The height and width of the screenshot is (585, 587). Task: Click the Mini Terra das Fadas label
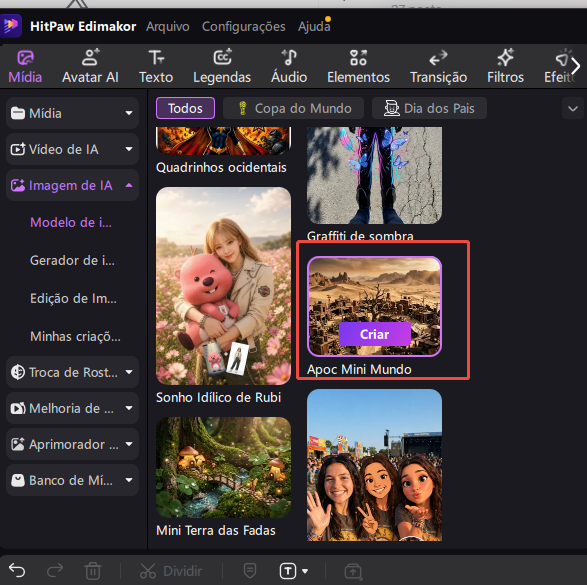click(x=216, y=530)
